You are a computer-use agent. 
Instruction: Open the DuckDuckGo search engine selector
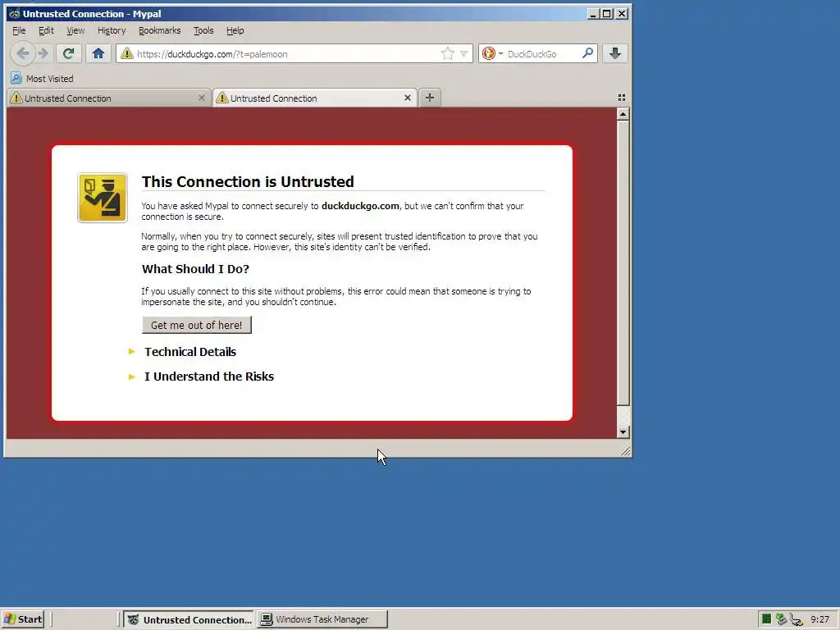coord(492,53)
